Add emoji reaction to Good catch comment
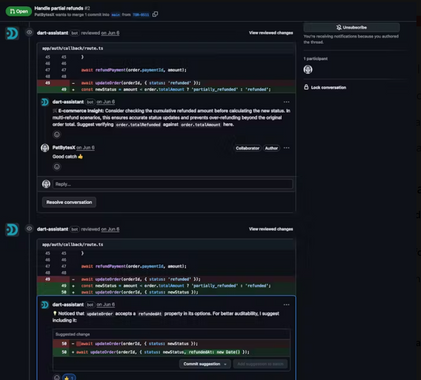This screenshot has height=380, width=421. pyautogui.click(x=57, y=167)
